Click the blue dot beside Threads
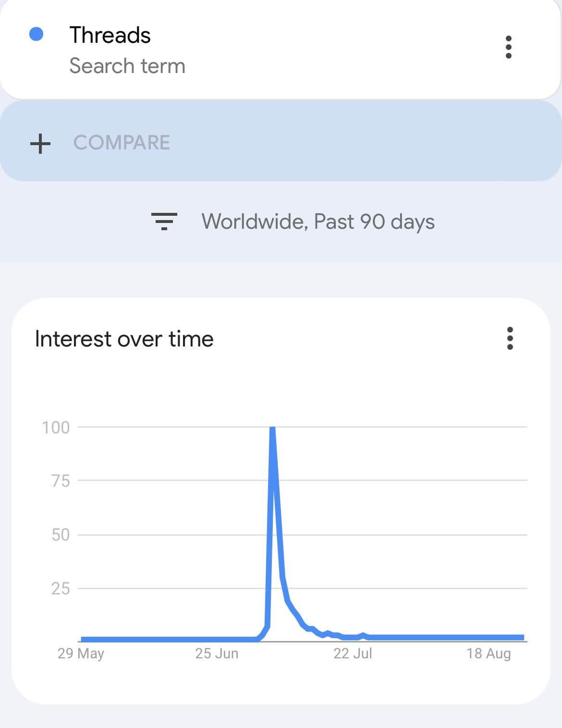Screen dimensions: 562x728 tap(37, 34)
